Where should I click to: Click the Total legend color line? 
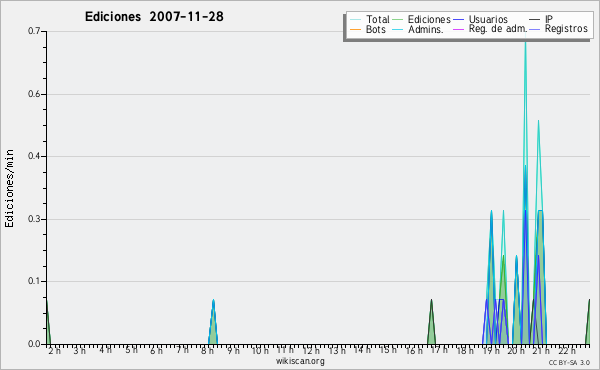tap(355, 20)
